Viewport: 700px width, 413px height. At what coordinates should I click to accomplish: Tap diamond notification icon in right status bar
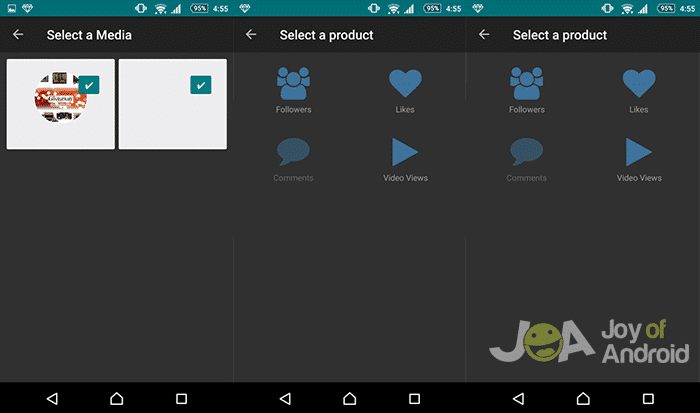[x=478, y=8]
